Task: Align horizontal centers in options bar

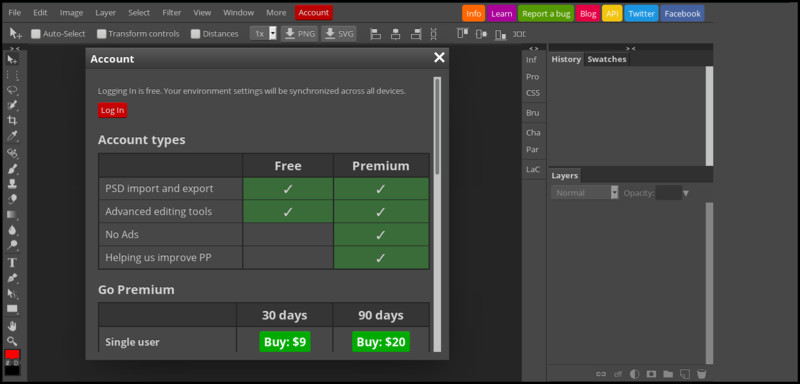Action: pos(395,34)
